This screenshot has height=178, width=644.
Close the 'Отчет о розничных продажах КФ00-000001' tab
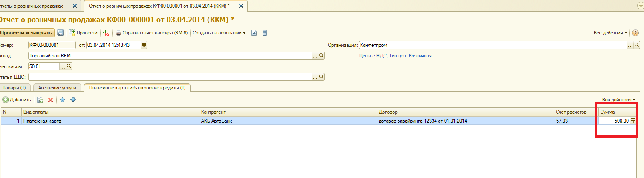(x=241, y=6)
